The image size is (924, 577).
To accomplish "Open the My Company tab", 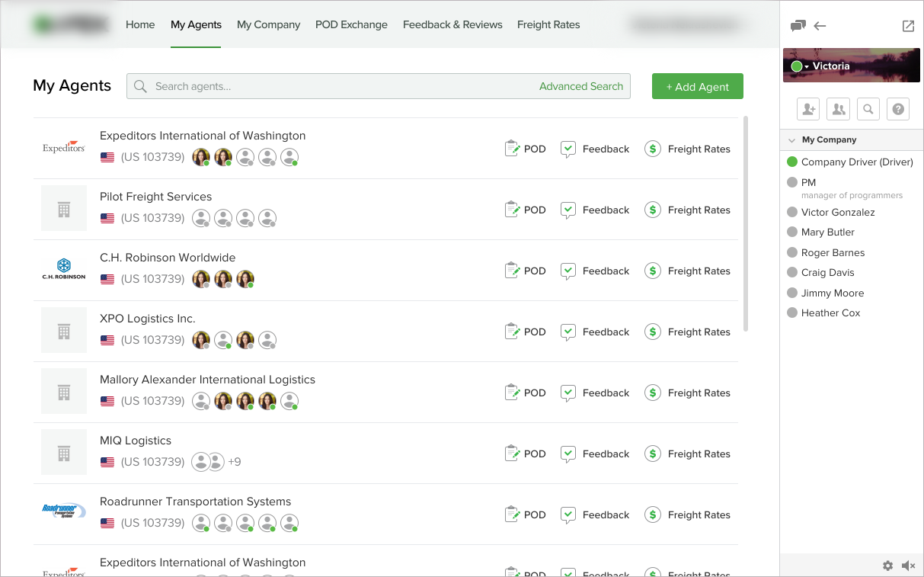I will coord(268,24).
